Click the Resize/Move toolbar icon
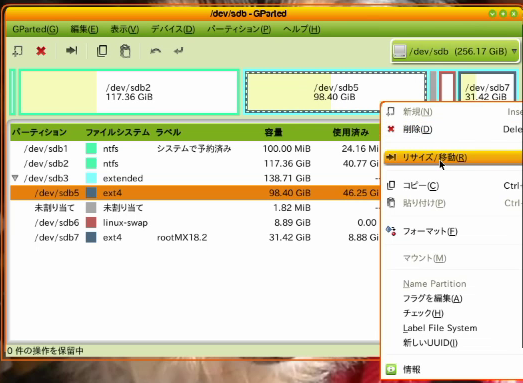Screen dimensions: 523x383 (71, 50)
